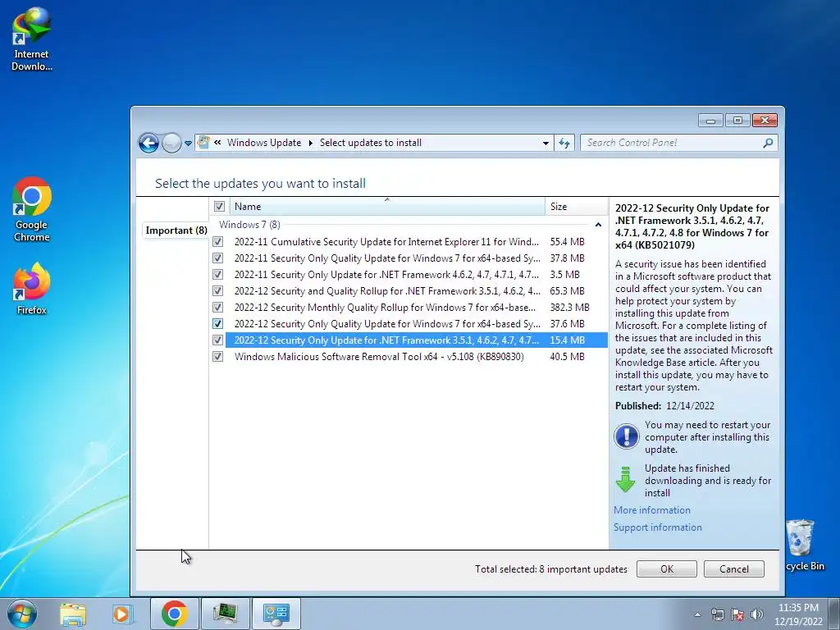
Task: Open the system monitor taskbar item
Action: click(225, 614)
